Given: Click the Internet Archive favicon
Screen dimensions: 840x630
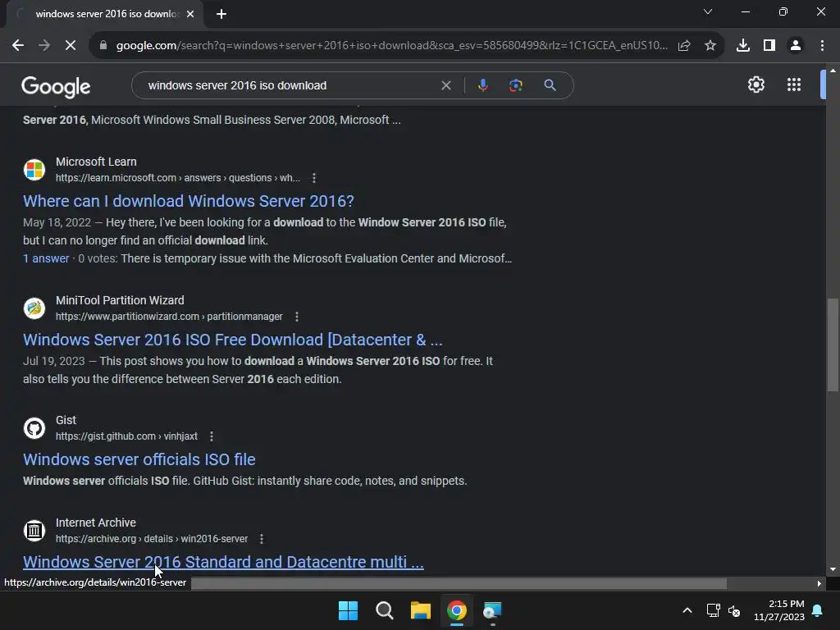Looking at the screenshot, I should pos(34,531).
